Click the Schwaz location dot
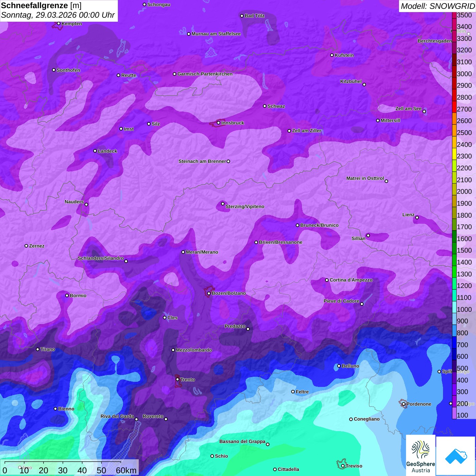The height and width of the screenshot is (476, 476). 265,106
